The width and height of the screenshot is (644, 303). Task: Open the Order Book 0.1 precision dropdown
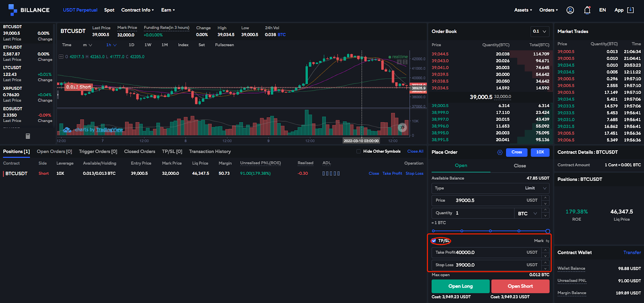tap(539, 31)
